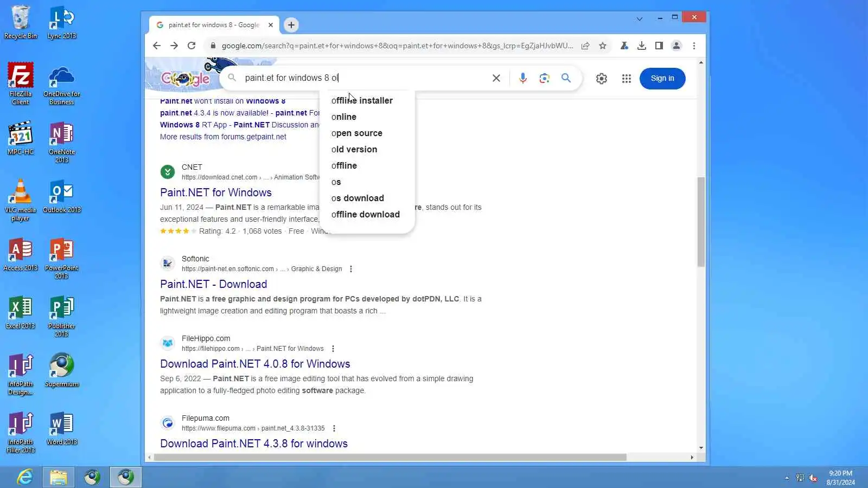Open the browser extensions flask icon

624,46
